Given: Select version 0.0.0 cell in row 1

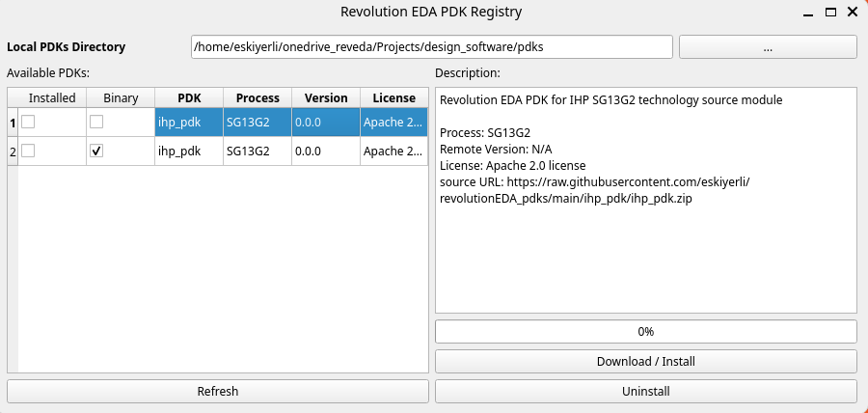Looking at the screenshot, I should [326, 123].
